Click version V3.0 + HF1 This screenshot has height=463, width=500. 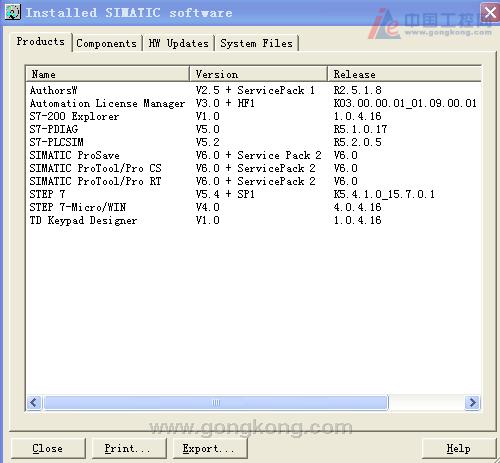coord(225,103)
